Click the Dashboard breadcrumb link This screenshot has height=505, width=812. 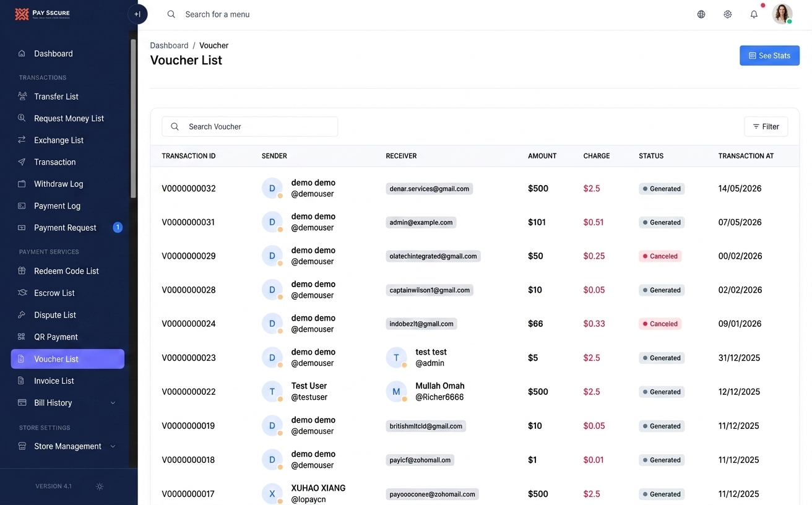click(169, 46)
